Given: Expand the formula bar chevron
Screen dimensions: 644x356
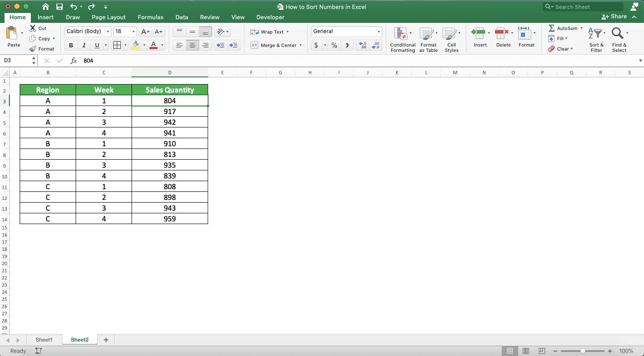Looking at the screenshot, I should tap(640, 60).
